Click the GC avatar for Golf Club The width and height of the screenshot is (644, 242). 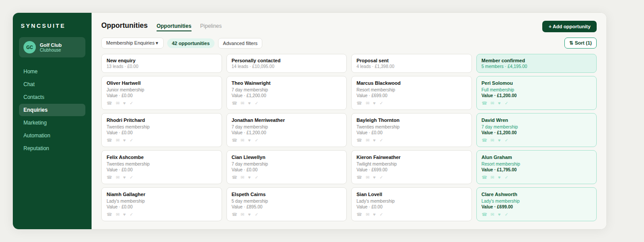pos(30,47)
